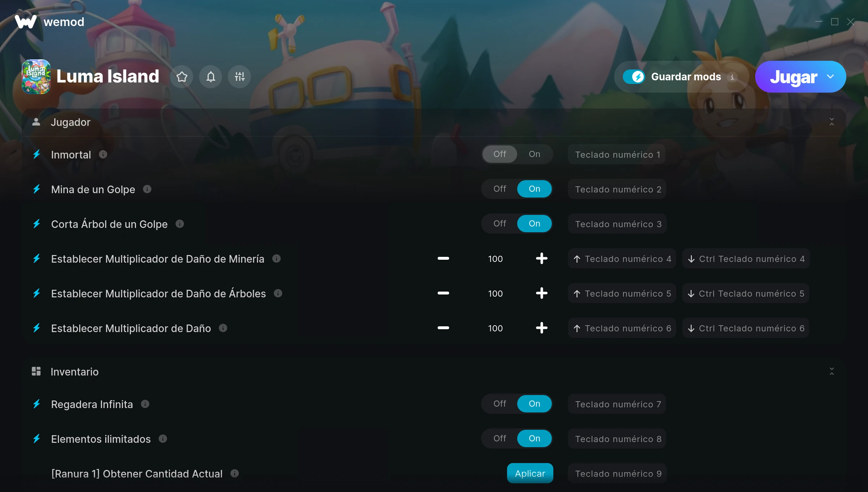Click the info icon next to Guardar mods
This screenshot has width=868, height=492.
[732, 77]
